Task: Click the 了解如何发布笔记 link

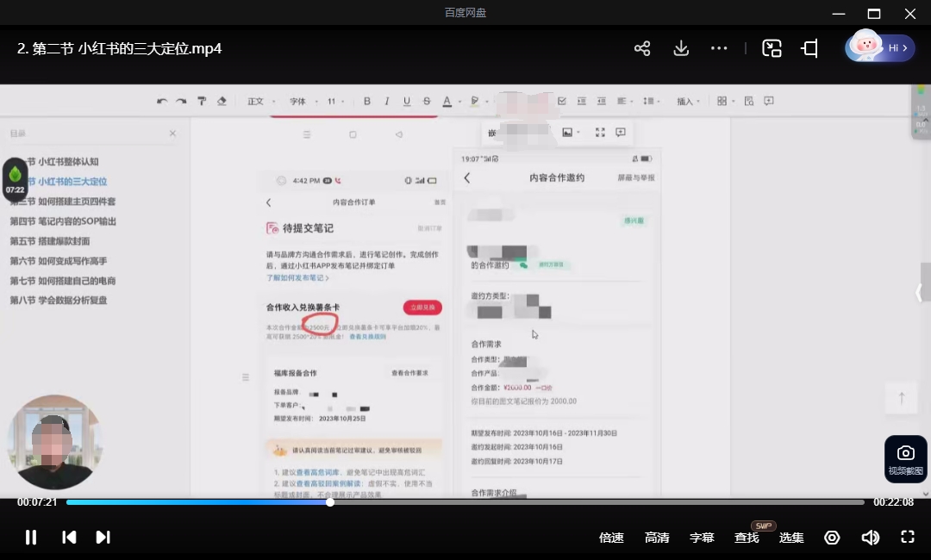Action: [297, 277]
